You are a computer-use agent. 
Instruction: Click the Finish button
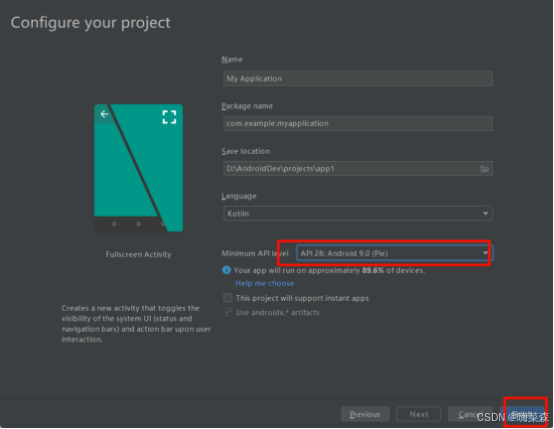coord(524,415)
